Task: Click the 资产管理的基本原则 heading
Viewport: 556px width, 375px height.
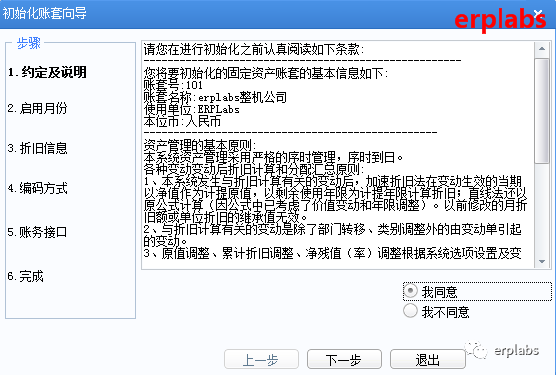Action: coord(199,145)
